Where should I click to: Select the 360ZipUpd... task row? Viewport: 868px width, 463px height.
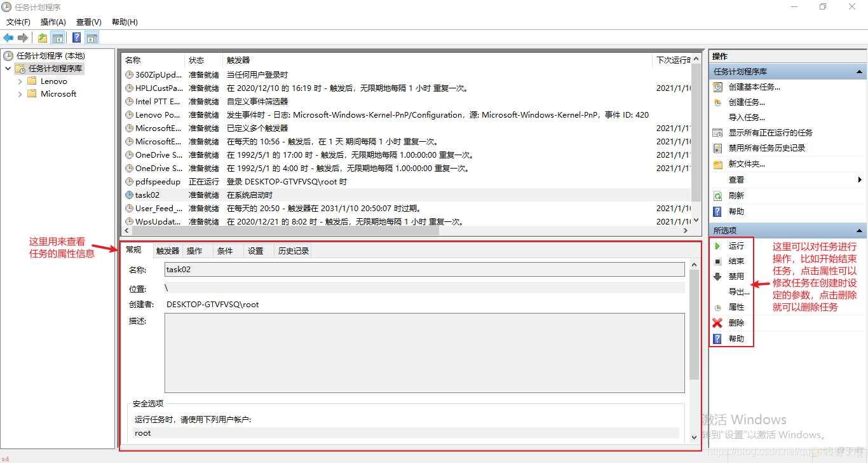(x=405, y=75)
